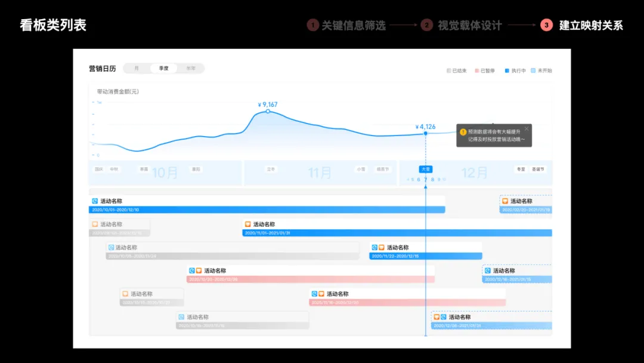The width and height of the screenshot is (644, 363).
Task: Click blue channel icon on paused activity 2020/11/16-2020/12/20
Action: (x=314, y=294)
